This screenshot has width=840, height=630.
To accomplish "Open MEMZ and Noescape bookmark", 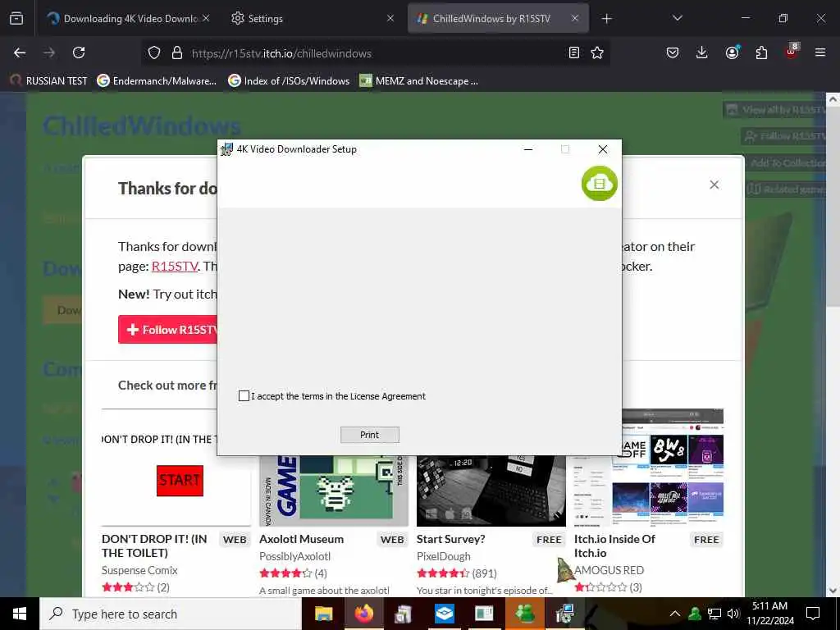I will (419, 81).
